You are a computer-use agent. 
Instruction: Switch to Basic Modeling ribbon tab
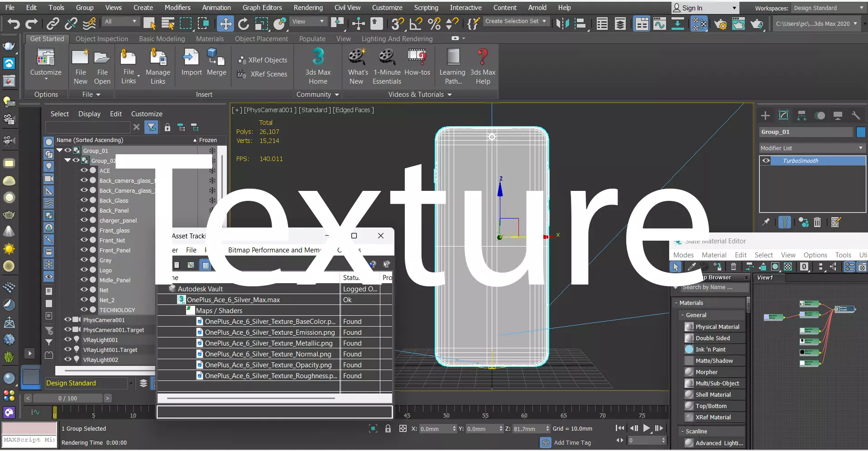tap(162, 39)
